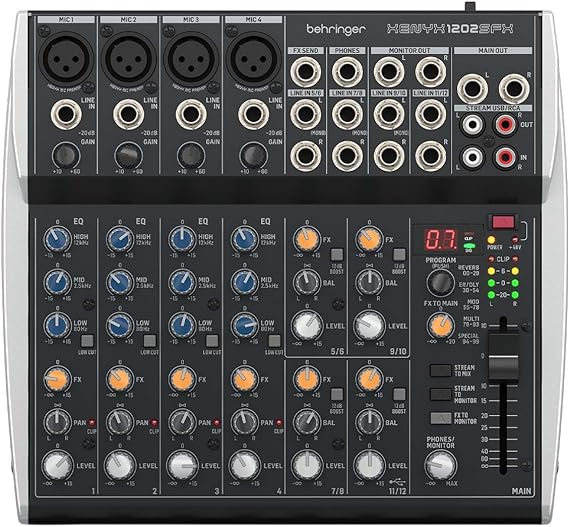Adjust the 9/10 channel LEVEL knob
Viewport: 569px width, 527px height.
369,326
